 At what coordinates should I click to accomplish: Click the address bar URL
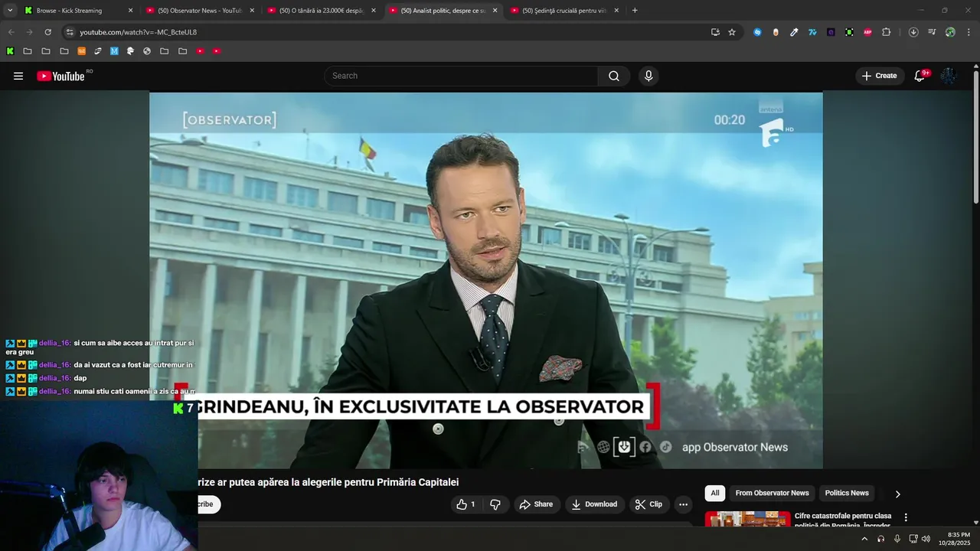[138, 32]
